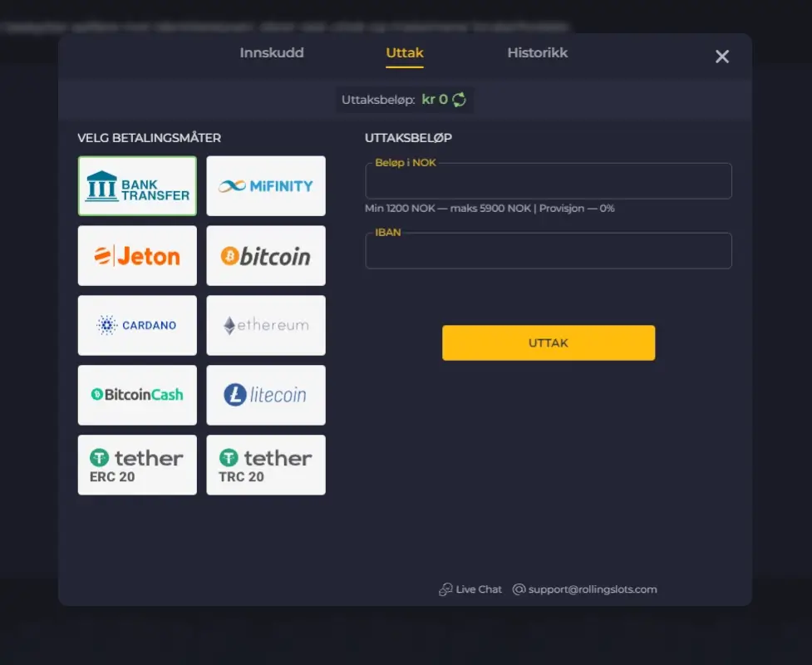Select Bank Transfer payment method
Viewport: 812px width, 665px height.
(137, 186)
